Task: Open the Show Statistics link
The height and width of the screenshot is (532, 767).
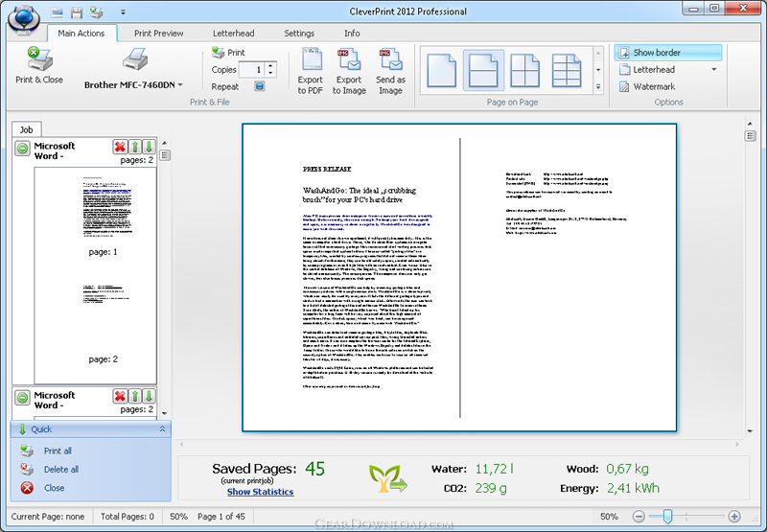Action: (x=260, y=492)
